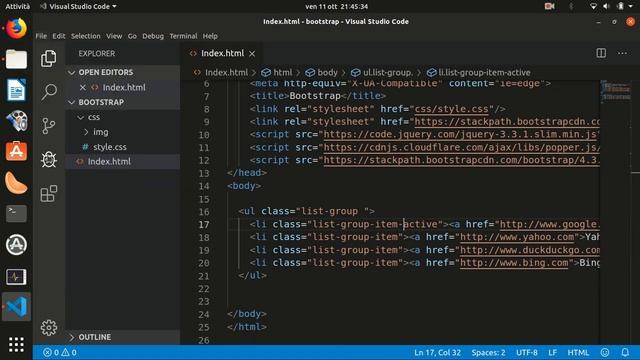The image size is (640, 360).
Task: Open the Explorer view in activity bar
Action: 49,59
